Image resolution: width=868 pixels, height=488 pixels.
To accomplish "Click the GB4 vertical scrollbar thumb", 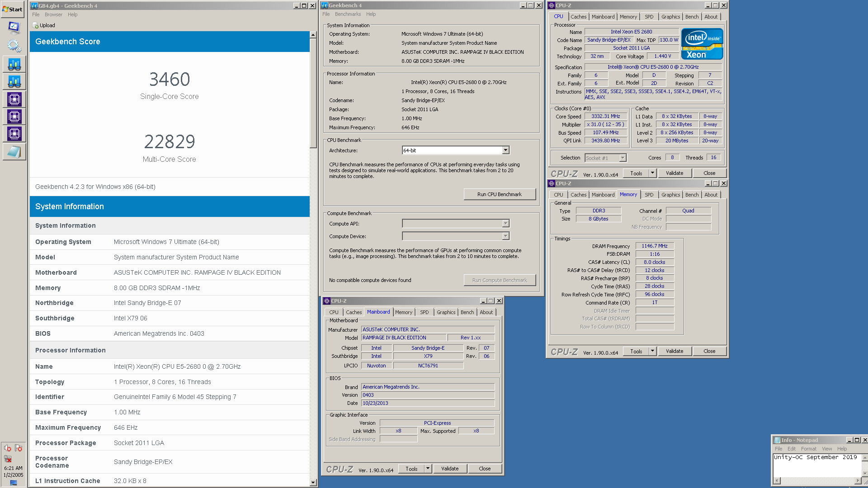I will pos(313,93).
